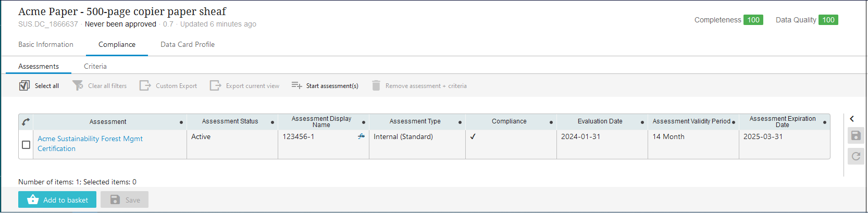This screenshot has height=213, width=868.
Task: Click the Export current view icon
Action: pyautogui.click(x=215, y=86)
